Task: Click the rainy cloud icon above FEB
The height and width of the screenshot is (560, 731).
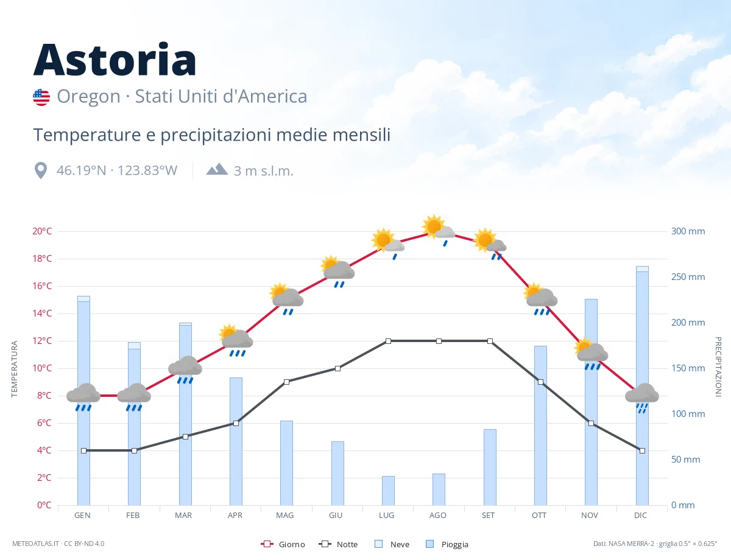Action: tap(134, 397)
